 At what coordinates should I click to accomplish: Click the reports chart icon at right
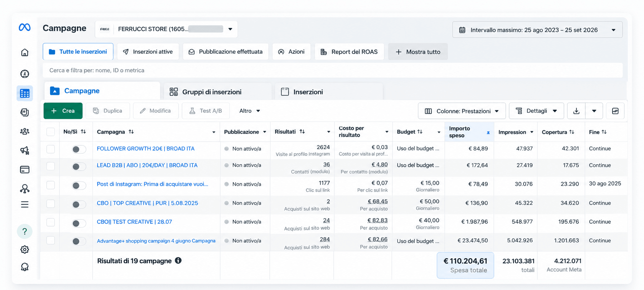(615, 111)
